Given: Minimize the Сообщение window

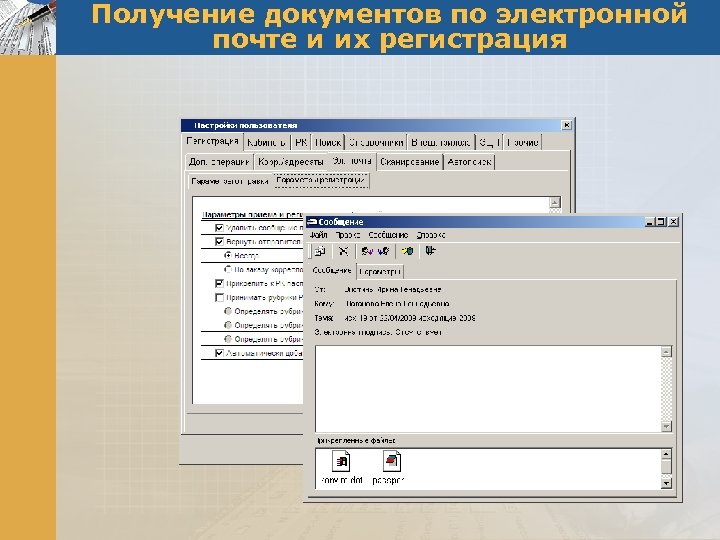Looking at the screenshot, I should 650,222.
